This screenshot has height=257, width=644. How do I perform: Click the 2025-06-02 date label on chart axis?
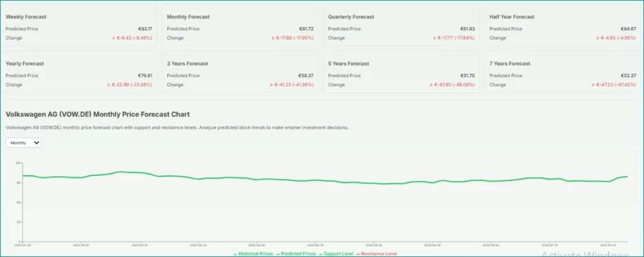257,244
